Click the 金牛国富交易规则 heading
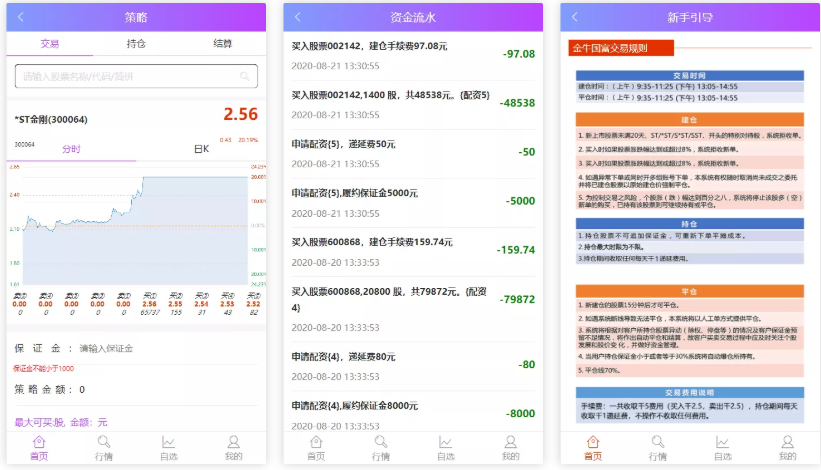 tap(609, 48)
